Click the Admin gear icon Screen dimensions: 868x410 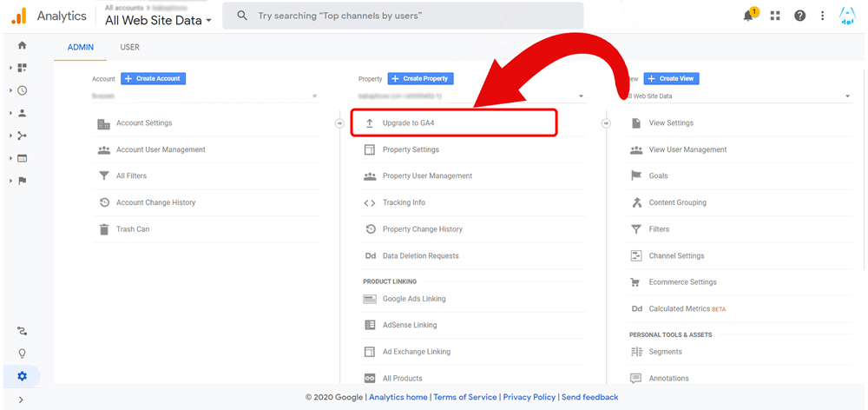coord(22,376)
